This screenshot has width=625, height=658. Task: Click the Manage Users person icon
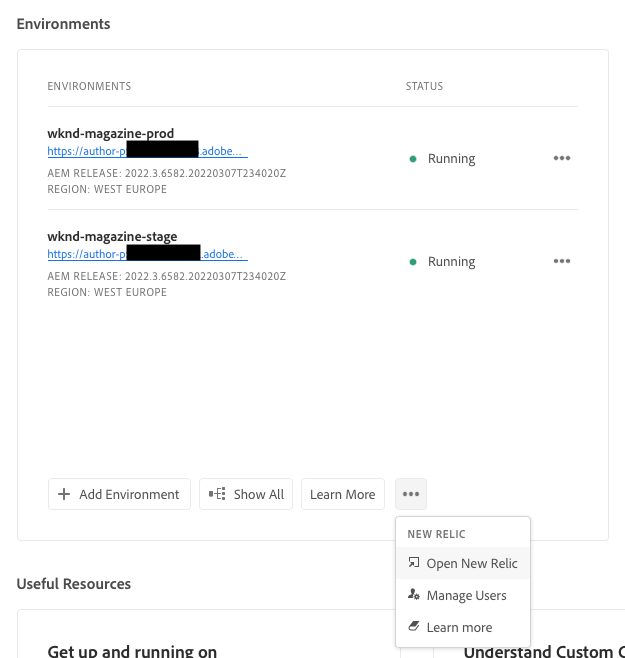pos(414,595)
